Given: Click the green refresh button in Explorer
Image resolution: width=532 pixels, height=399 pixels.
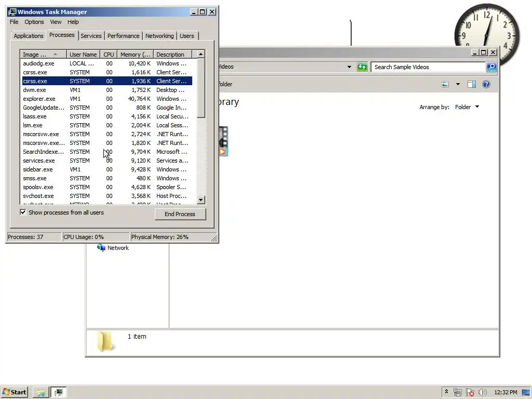Looking at the screenshot, I should (362, 67).
